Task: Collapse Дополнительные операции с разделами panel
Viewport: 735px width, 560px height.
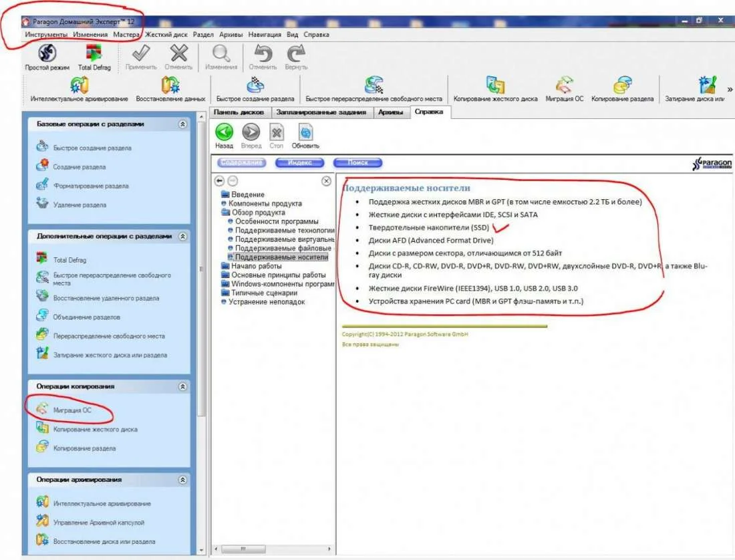Action: pyautogui.click(x=183, y=236)
